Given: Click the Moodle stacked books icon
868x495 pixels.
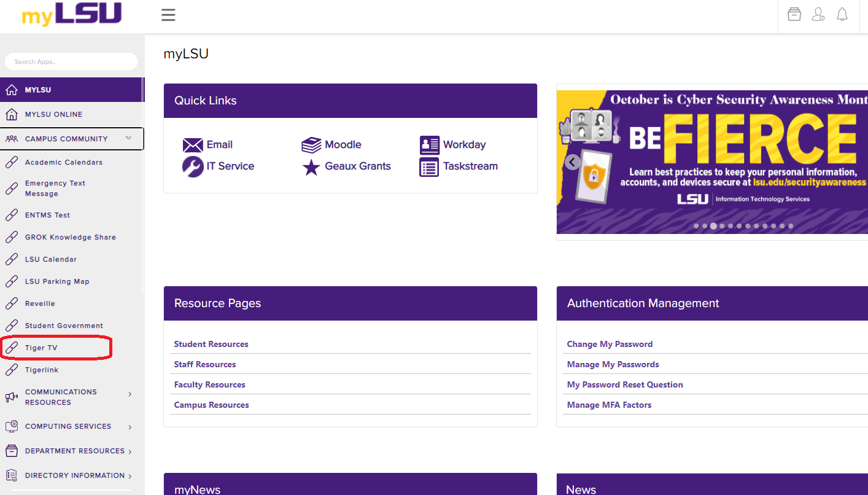Looking at the screenshot, I should coord(311,145).
